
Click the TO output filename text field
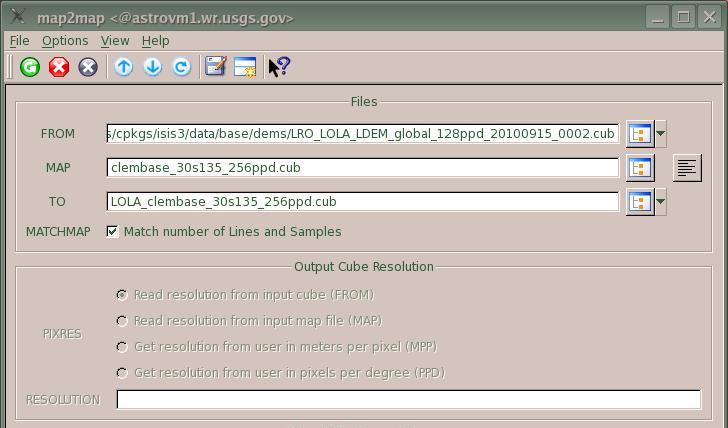pyautogui.click(x=362, y=202)
